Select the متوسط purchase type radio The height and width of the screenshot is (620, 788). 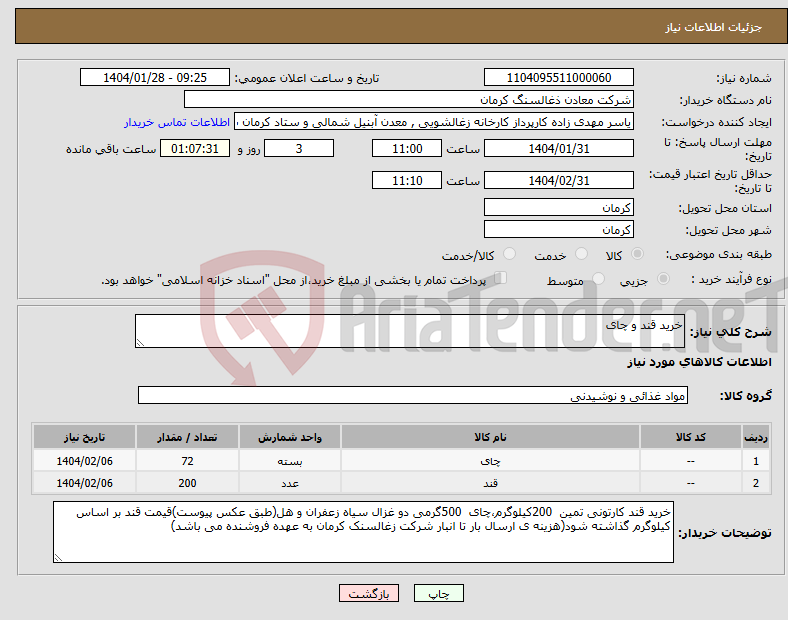(x=598, y=279)
